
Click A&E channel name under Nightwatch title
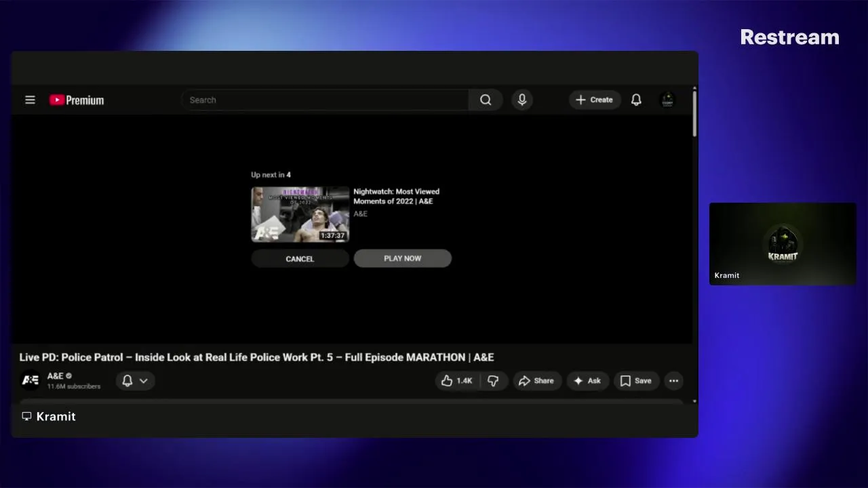click(x=360, y=213)
